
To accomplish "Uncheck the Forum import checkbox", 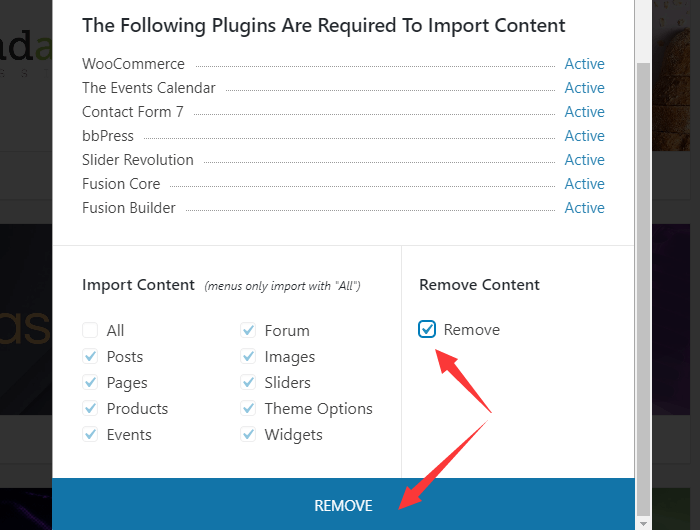I will point(248,331).
